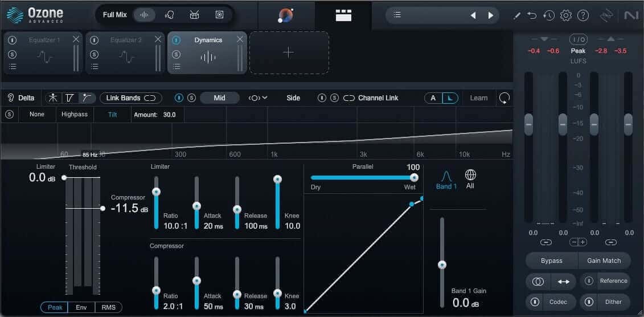Toggle the Dynamics module power button
Image resolution: width=644 pixels, height=317 pixels.
[176, 40]
